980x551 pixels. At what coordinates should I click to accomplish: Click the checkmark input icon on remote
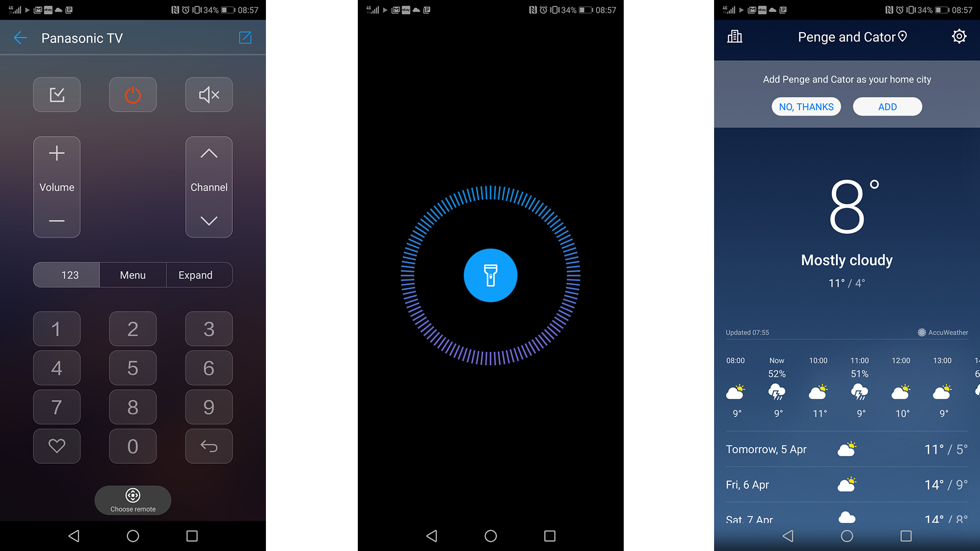pos(57,95)
